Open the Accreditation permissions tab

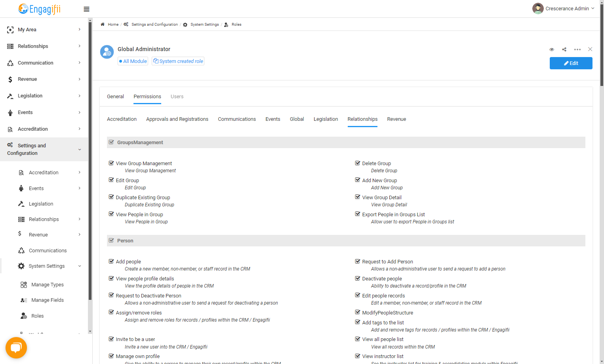[122, 119]
